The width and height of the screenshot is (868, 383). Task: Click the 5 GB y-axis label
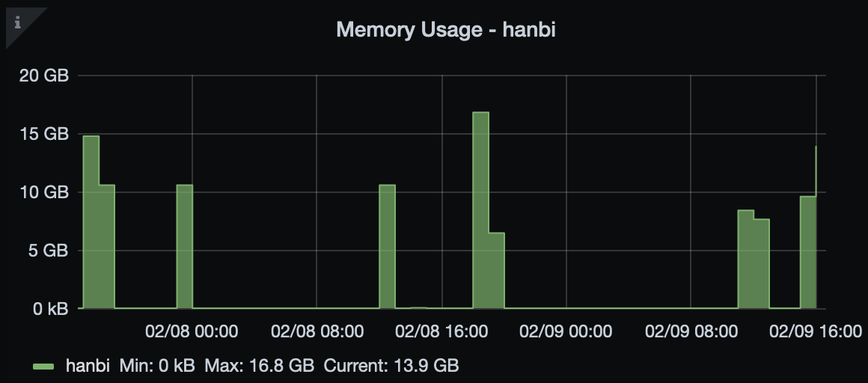tap(51, 251)
